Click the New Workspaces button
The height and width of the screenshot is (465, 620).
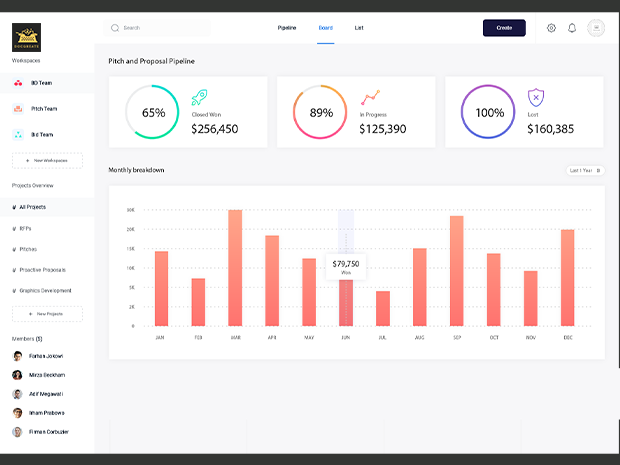point(47,160)
